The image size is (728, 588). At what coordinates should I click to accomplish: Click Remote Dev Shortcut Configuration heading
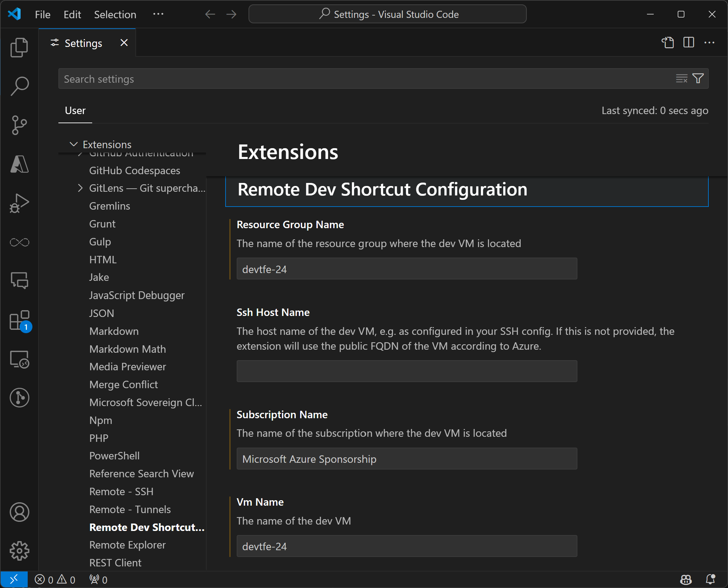tap(382, 189)
